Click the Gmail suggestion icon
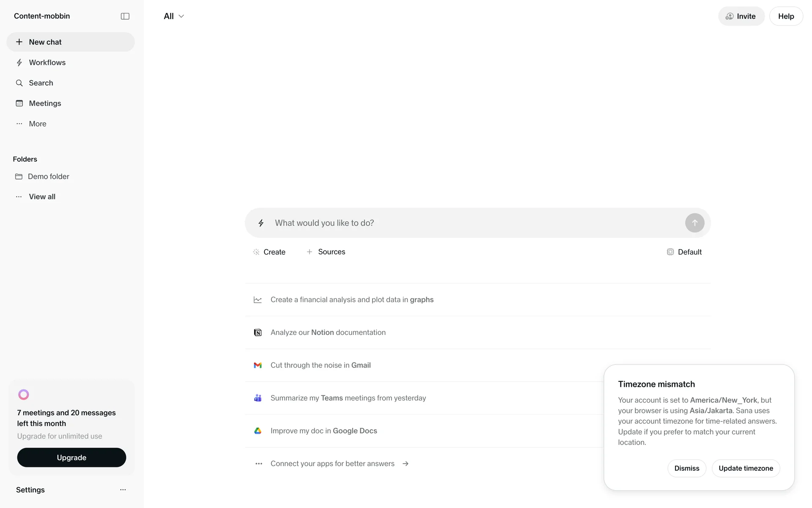The image size is (812, 508). tap(258, 365)
